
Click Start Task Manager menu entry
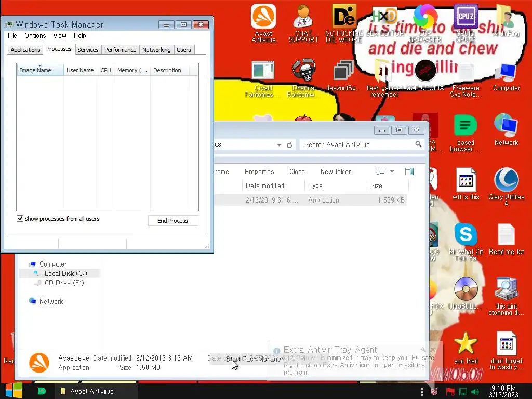point(255,359)
